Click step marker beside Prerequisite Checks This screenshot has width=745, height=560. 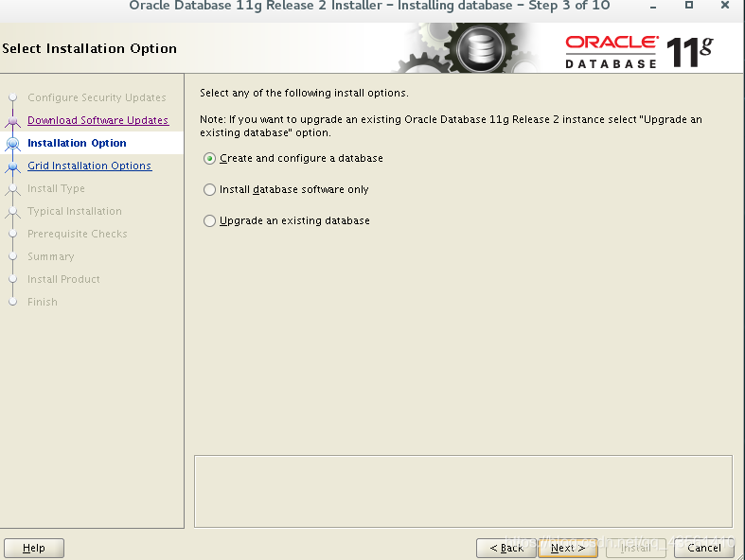click(x=13, y=234)
